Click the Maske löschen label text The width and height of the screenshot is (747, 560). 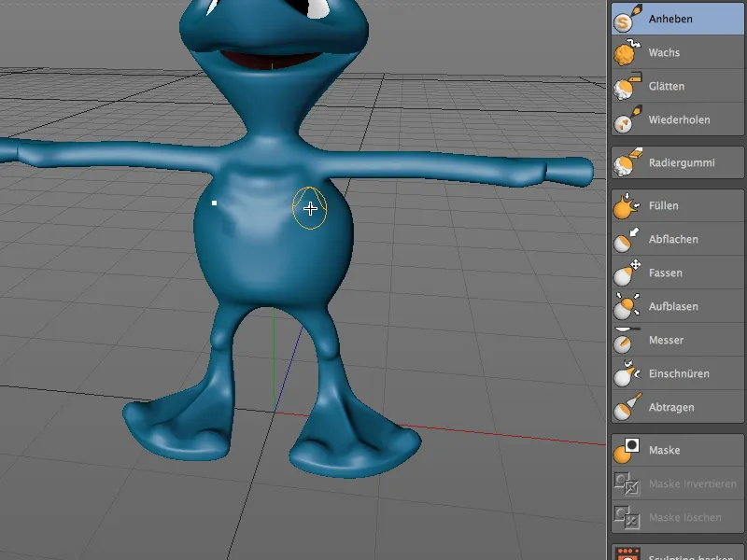coord(684,517)
